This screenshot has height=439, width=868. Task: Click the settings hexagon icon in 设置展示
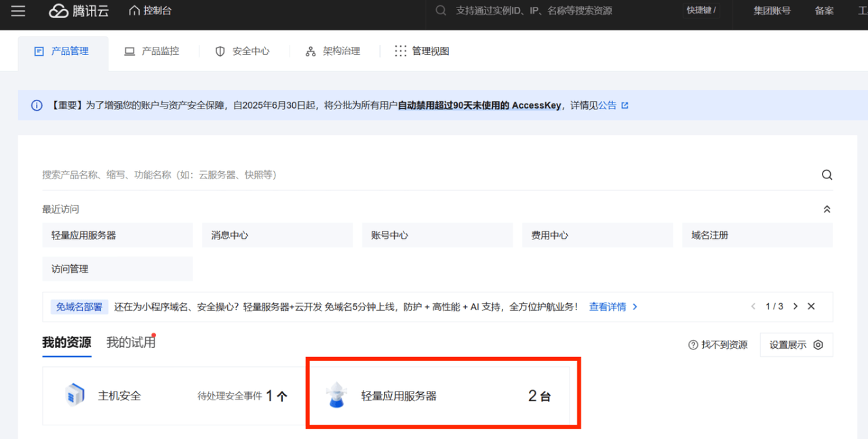tap(818, 345)
